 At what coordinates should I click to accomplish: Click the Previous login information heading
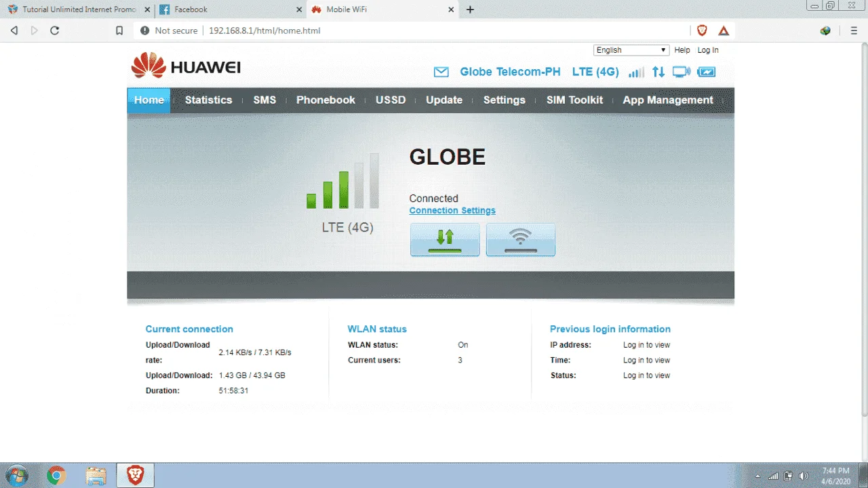pos(610,329)
